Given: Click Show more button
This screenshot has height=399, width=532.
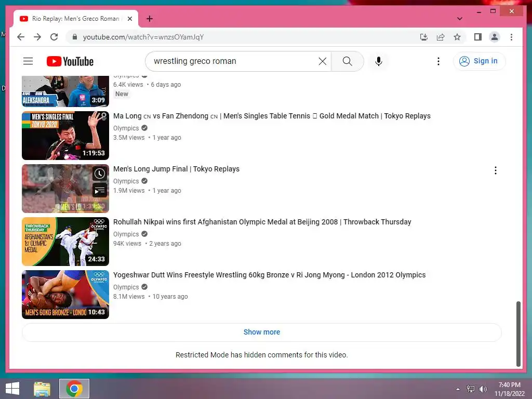Looking at the screenshot, I should 262,332.
